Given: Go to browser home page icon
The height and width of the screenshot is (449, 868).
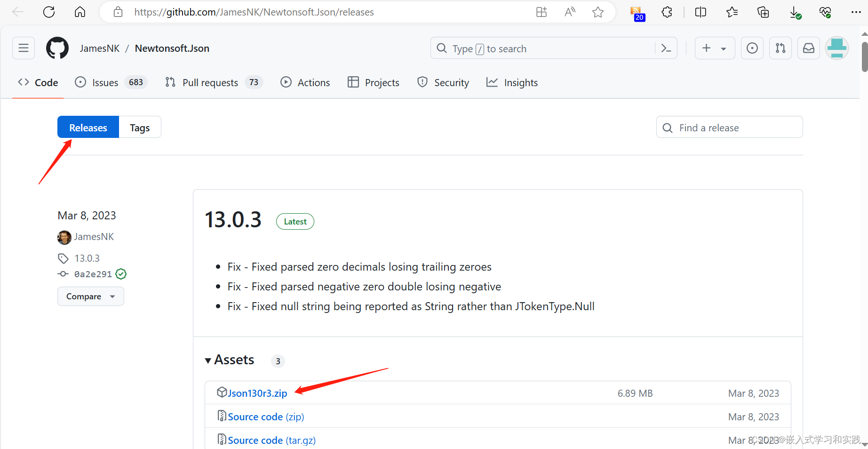Looking at the screenshot, I should [x=80, y=12].
